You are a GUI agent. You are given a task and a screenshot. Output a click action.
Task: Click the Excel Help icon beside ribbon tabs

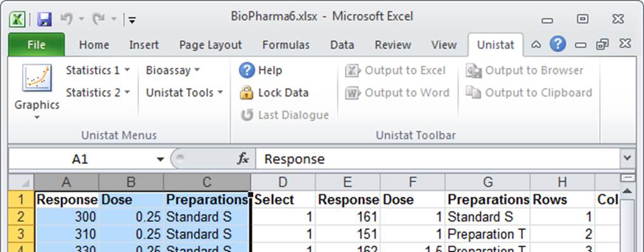click(558, 44)
